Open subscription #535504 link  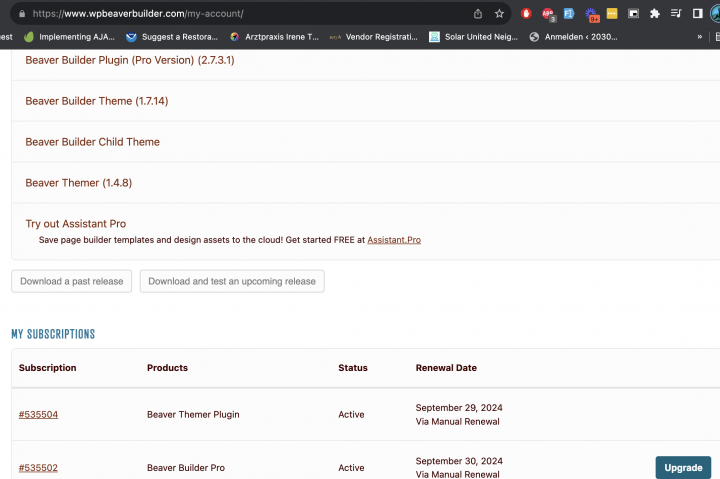pos(38,414)
